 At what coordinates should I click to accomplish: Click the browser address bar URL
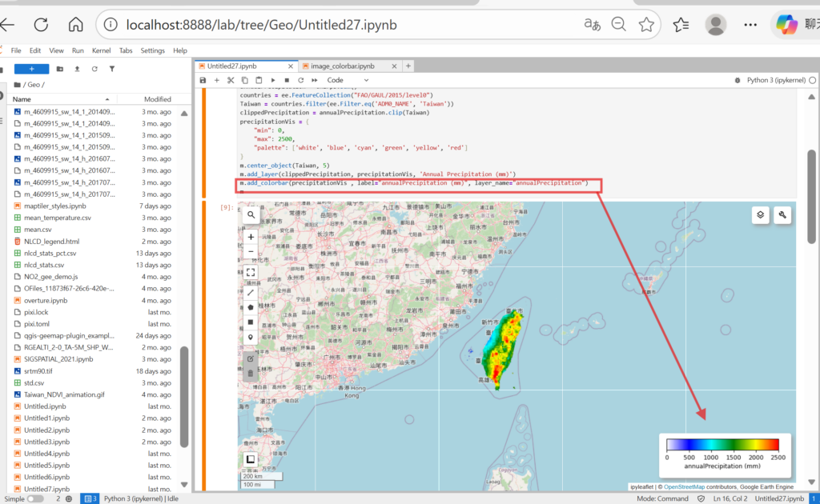pyautogui.click(x=261, y=25)
